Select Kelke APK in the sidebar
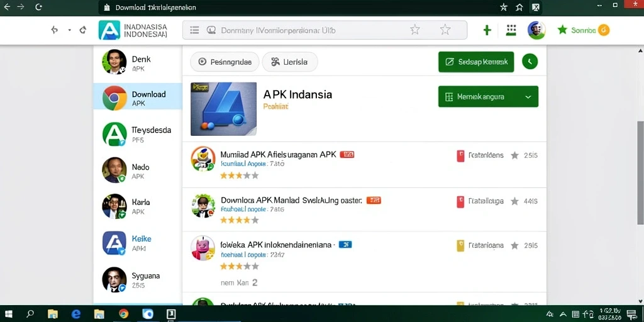 [x=138, y=243]
